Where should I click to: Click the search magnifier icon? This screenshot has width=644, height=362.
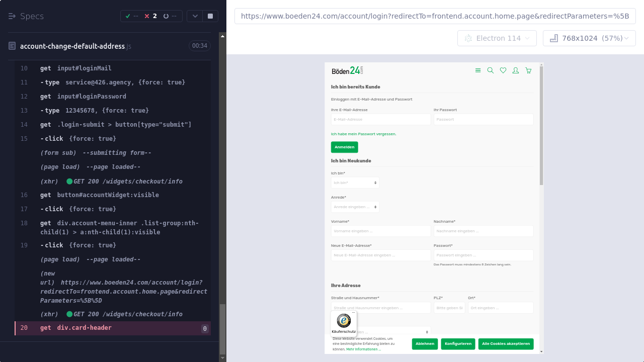point(491,70)
